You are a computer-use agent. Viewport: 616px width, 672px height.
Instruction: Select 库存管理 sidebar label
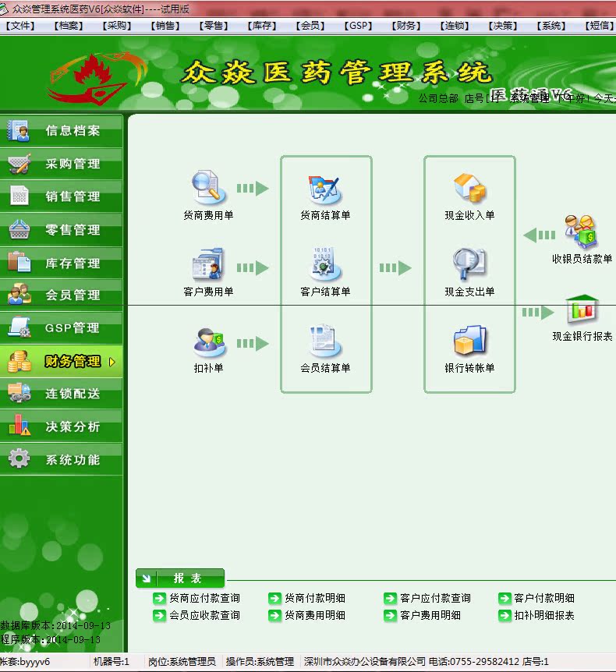point(73,263)
